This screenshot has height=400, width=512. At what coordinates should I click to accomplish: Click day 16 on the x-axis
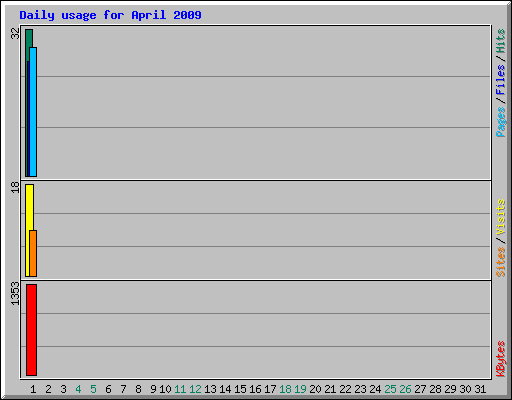[255, 389]
